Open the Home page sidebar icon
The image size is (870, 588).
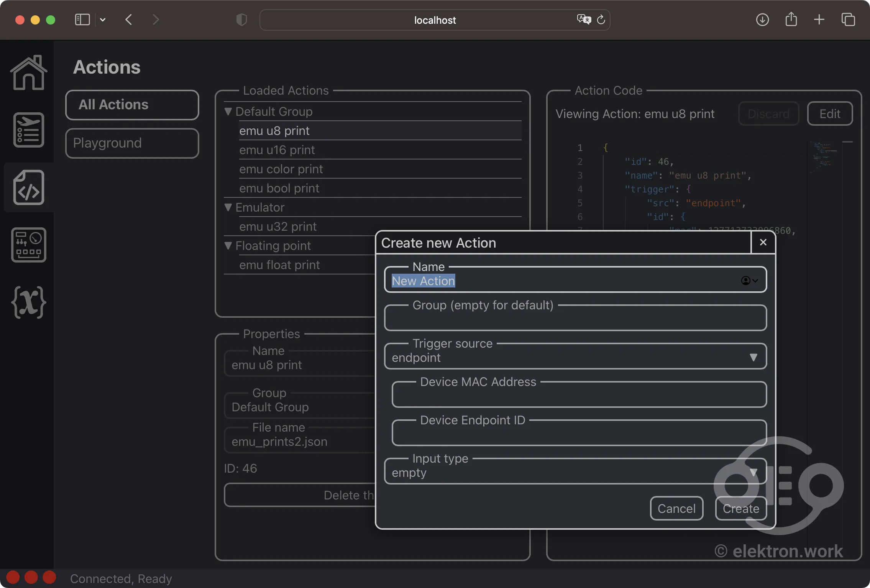click(x=29, y=72)
